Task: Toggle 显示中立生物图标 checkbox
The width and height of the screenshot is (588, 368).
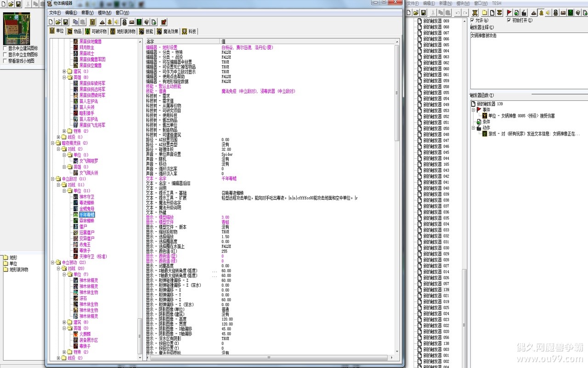Action: tap(5, 54)
